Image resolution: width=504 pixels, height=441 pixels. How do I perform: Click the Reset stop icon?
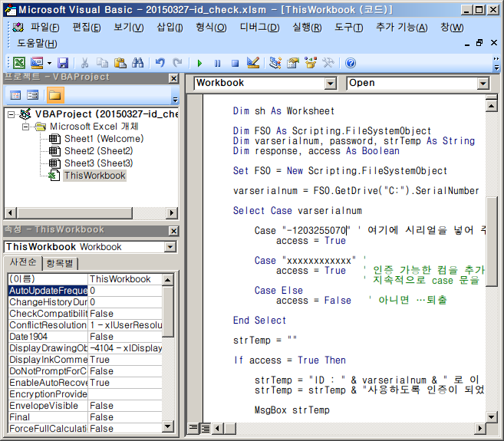click(236, 63)
